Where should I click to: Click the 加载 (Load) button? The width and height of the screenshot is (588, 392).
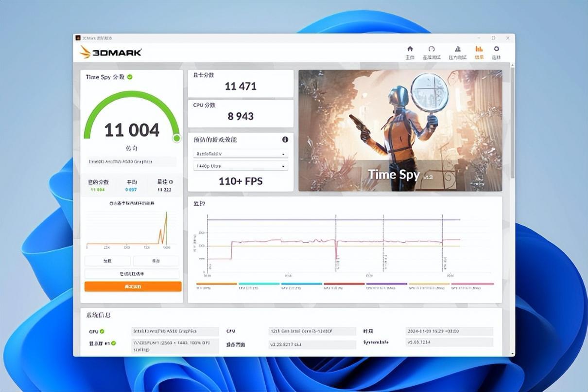tap(107, 261)
